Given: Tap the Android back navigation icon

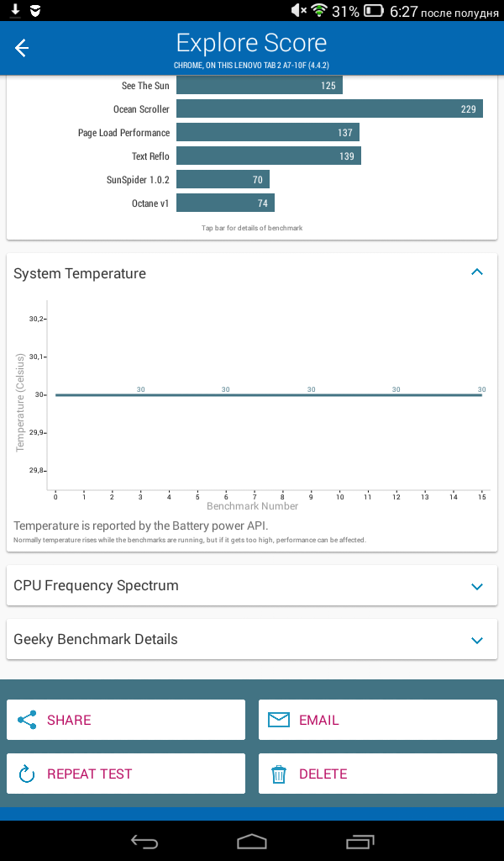Looking at the screenshot, I should click(144, 841).
